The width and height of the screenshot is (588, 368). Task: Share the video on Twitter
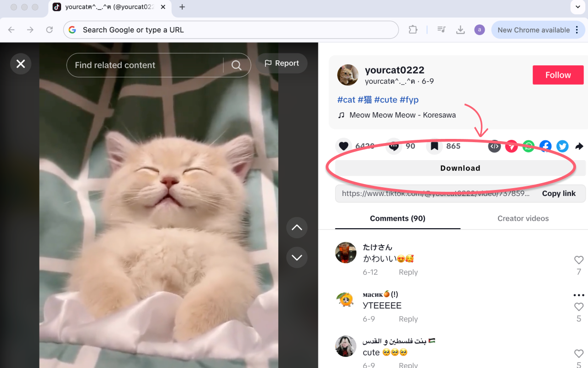[x=562, y=146]
